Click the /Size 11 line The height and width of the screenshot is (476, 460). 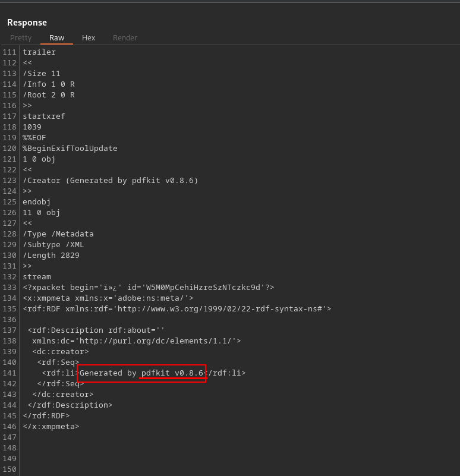tap(42, 74)
